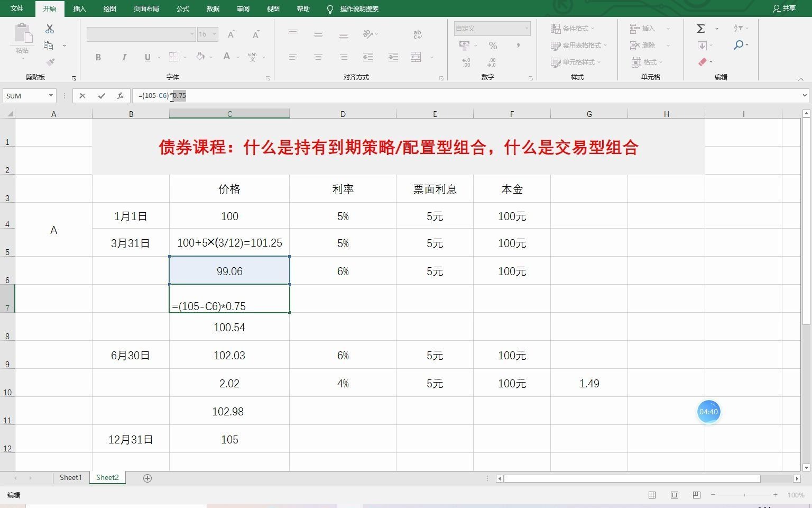Image resolution: width=812 pixels, height=508 pixels.
Task: Click the Font Color A icon
Action: pyautogui.click(x=227, y=57)
